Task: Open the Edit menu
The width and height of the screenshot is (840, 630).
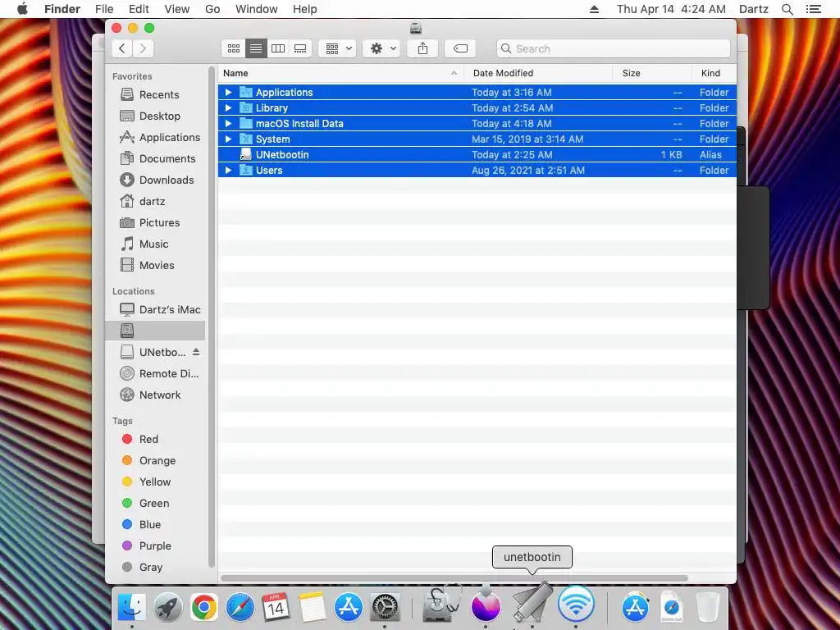Action: coord(139,9)
